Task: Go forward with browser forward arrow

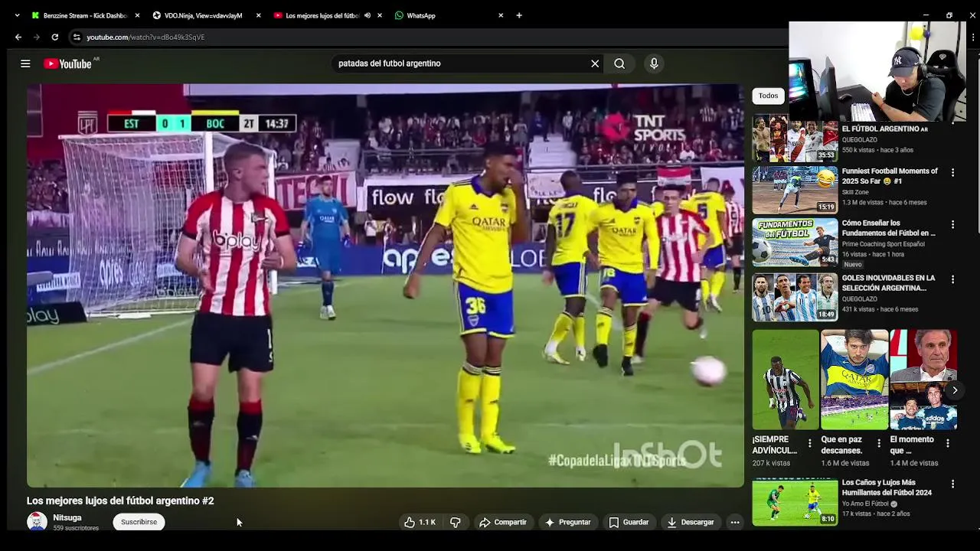Action: coord(36,37)
